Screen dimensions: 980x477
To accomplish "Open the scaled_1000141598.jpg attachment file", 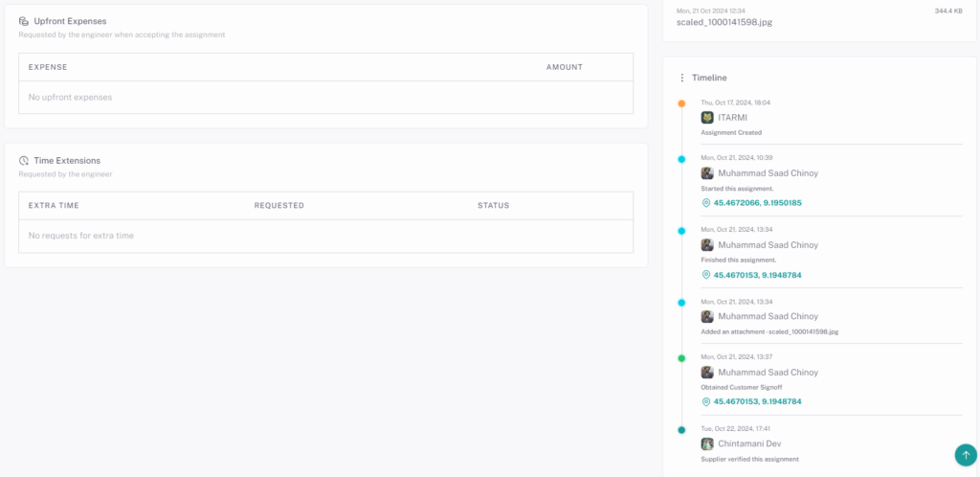I will (724, 21).
